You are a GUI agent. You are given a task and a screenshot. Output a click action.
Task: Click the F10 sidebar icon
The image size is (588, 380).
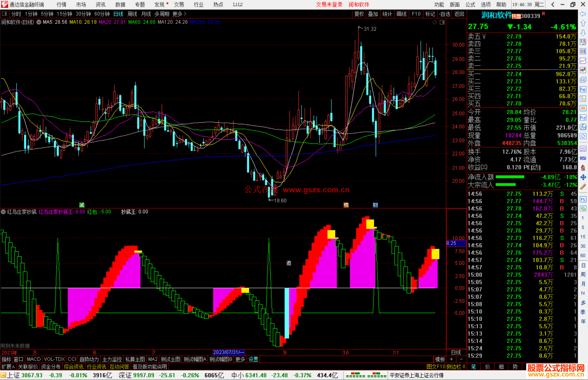tap(583, 89)
